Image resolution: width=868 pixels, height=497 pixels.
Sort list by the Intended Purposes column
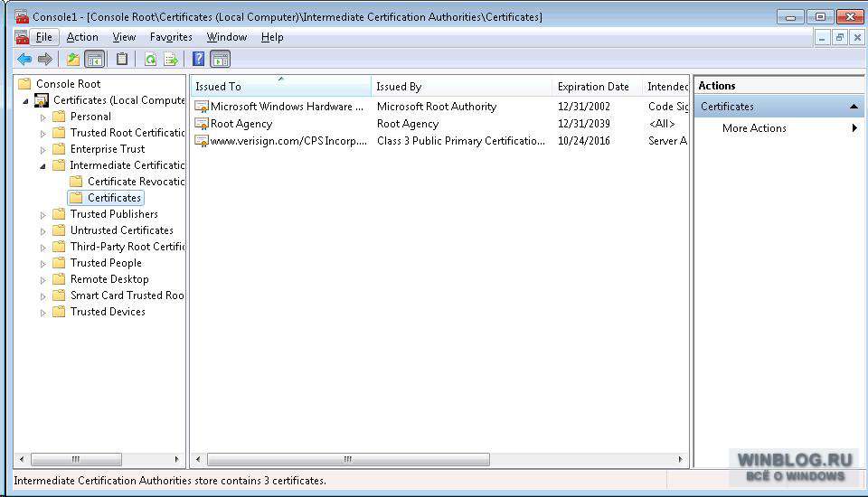pos(665,87)
